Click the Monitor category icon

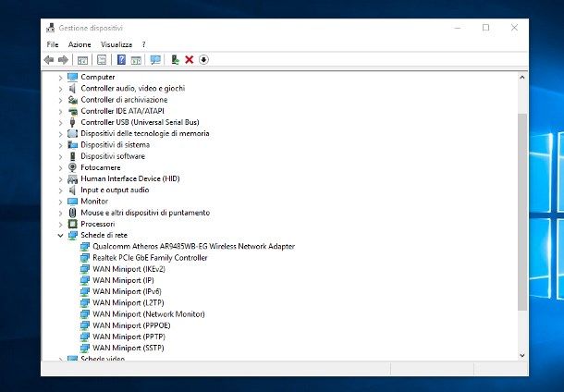73,202
